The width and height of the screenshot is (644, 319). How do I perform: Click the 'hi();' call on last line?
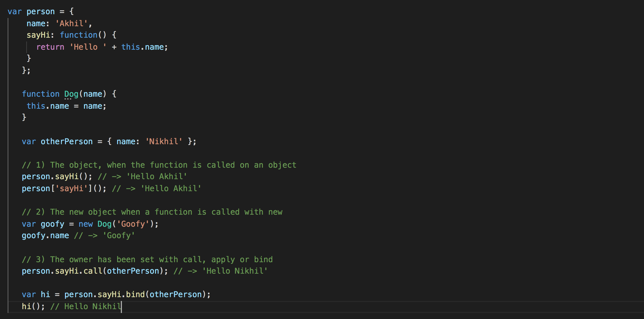tap(33, 306)
